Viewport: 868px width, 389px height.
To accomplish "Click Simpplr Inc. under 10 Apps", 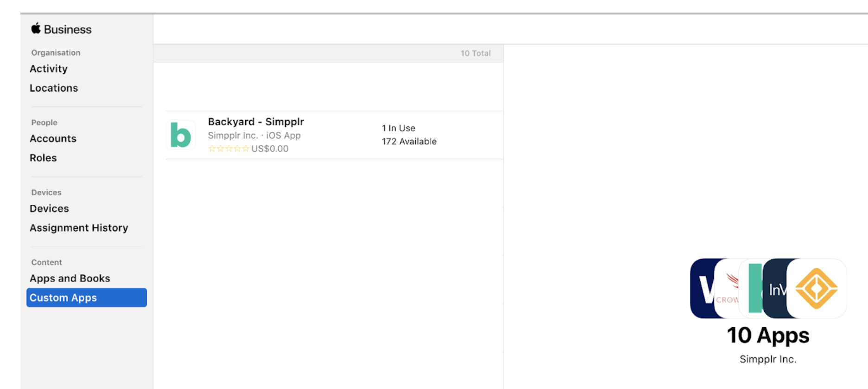I will point(768,359).
